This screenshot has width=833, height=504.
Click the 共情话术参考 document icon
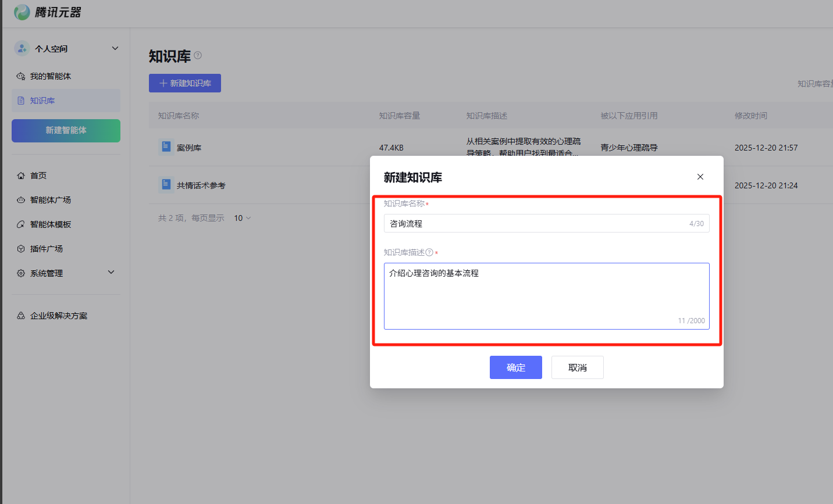pos(166,185)
